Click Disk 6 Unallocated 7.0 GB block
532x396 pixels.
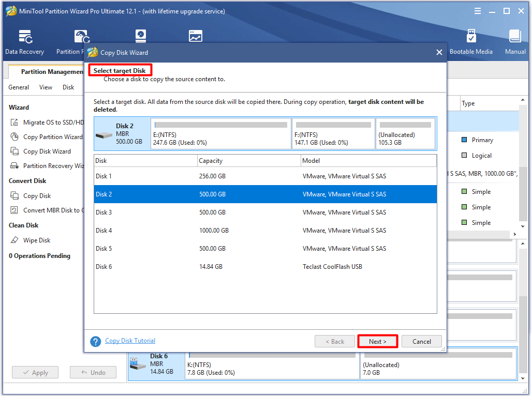click(438, 365)
